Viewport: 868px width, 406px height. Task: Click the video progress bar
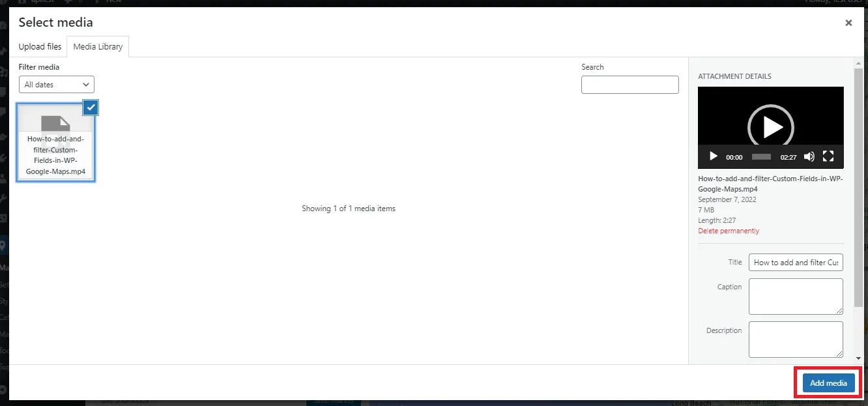(761, 157)
